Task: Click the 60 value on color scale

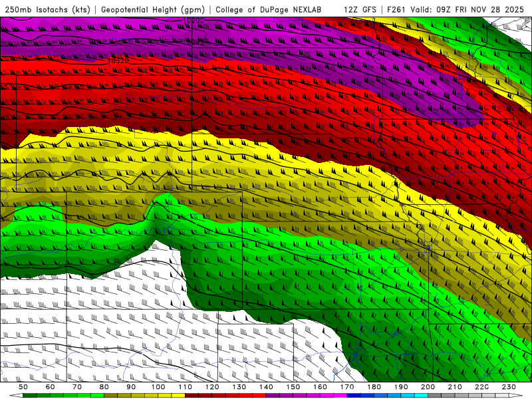Action: (x=50, y=387)
